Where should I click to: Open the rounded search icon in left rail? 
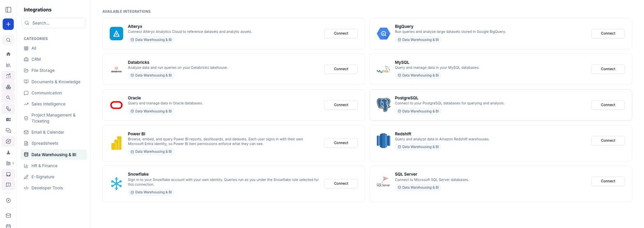[8, 40]
